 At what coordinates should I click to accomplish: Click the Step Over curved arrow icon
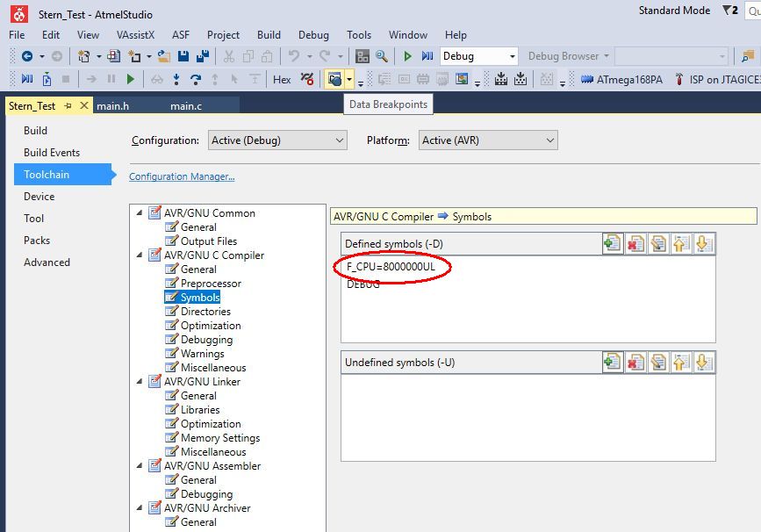[196, 79]
